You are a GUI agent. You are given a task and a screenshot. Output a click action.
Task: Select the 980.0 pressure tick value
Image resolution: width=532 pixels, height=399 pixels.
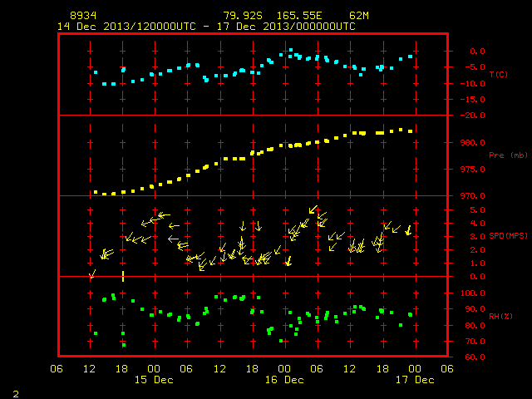click(x=473, y=143)
